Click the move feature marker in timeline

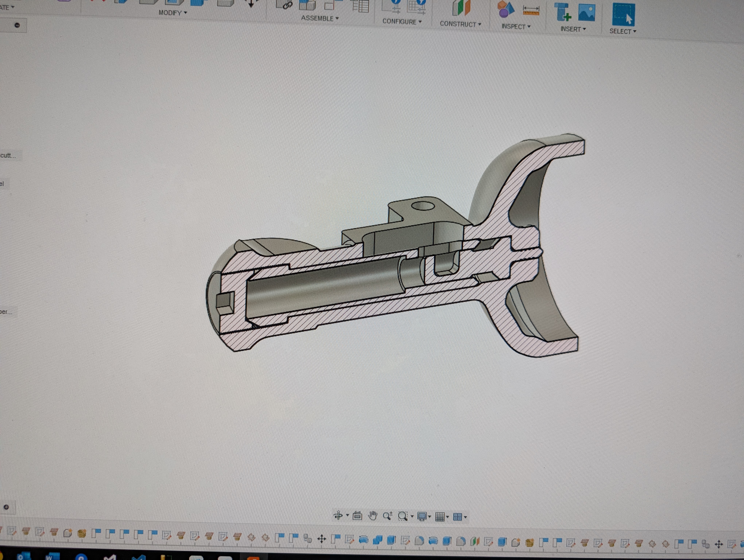pyautogui.click(x=321, y=539)
